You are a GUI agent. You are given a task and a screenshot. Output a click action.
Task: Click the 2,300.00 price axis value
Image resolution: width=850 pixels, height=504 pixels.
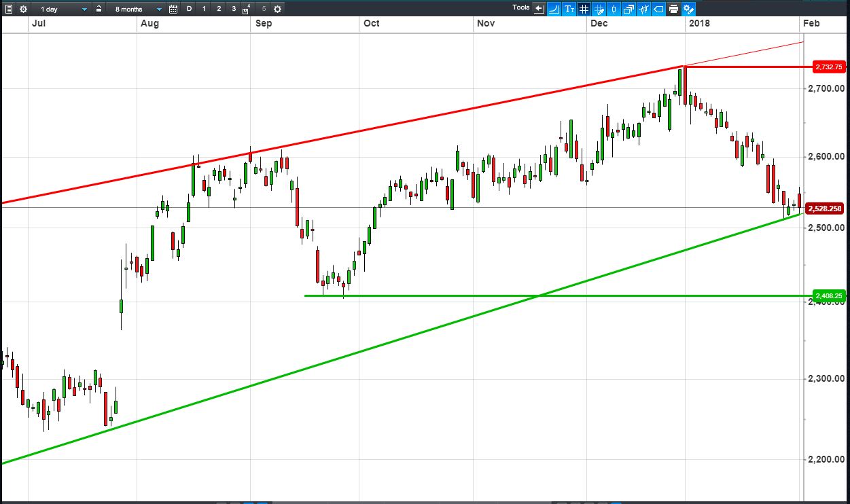pyautogui.click(x=827, y=378)
